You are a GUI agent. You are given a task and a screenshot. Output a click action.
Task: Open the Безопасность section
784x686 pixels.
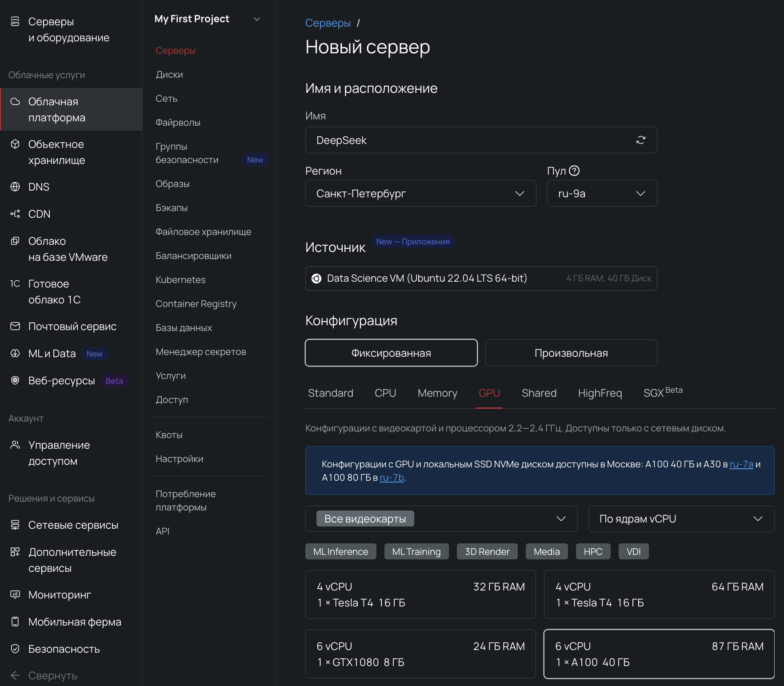point(64,649)
